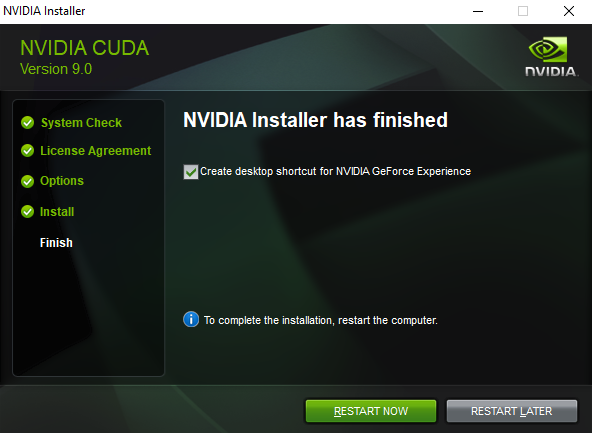Click the Options step green checkmark icon
This screenshot has height=433, width=592.
tap(28, 181)
